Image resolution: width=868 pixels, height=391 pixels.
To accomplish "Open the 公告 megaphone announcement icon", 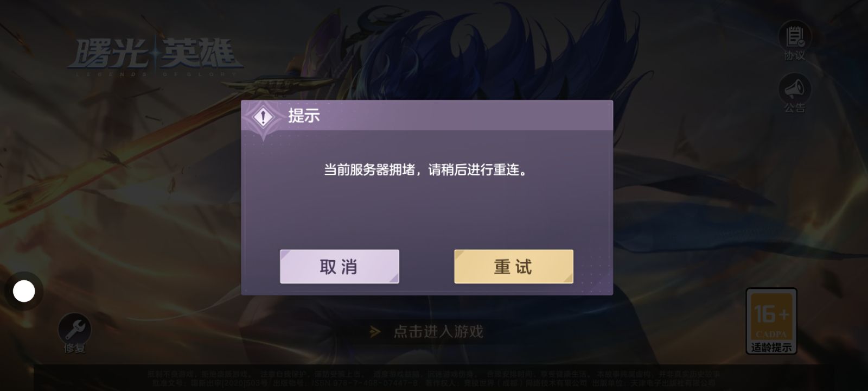I will click(x=795, y=87).
